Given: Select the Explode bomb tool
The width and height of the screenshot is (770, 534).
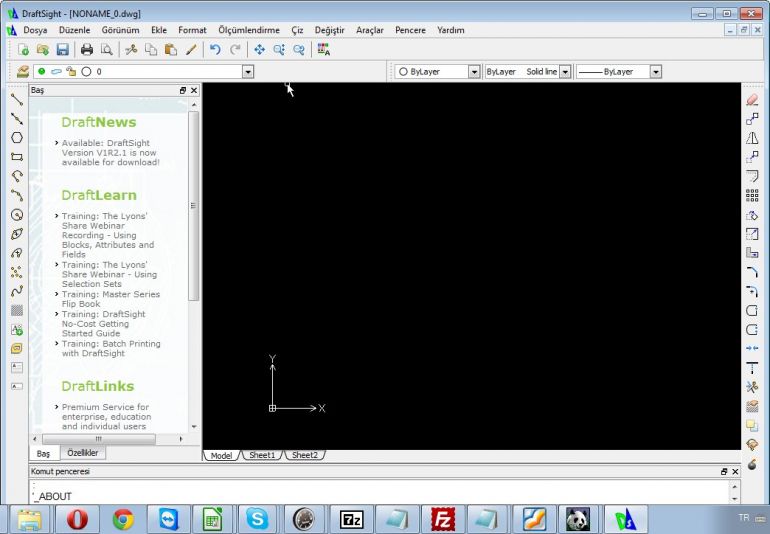Looking at the screenshot, I should tap(752, 464).
